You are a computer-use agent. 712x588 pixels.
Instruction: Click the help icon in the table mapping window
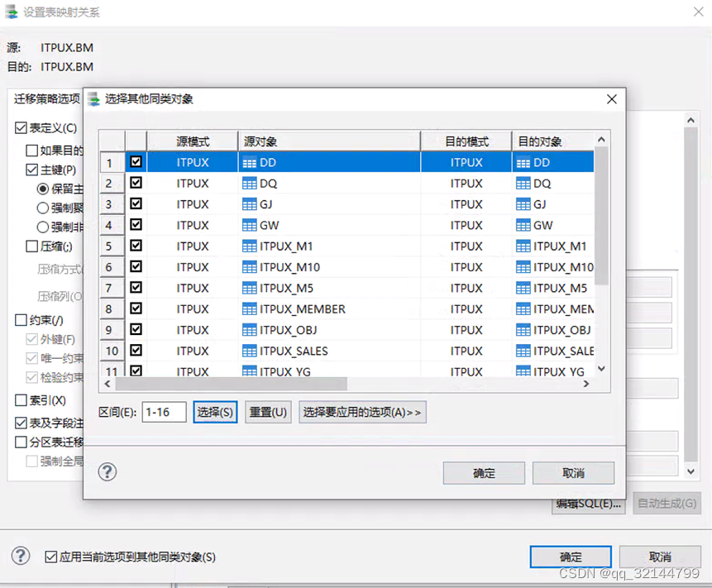coord(21,556)
